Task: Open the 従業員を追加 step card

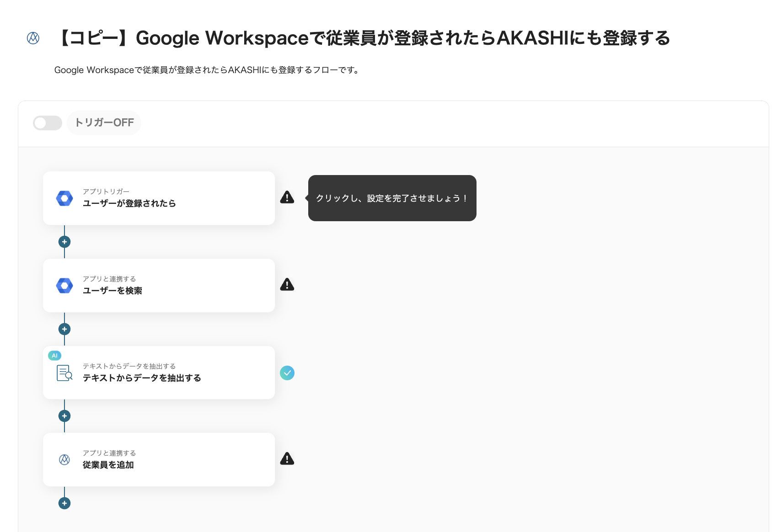Action: (159, 459)
